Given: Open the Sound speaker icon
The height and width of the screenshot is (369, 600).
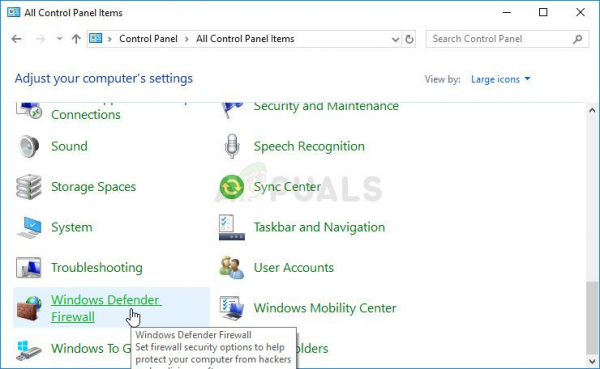Looking at the screenshot, I should tap(29, 146).
